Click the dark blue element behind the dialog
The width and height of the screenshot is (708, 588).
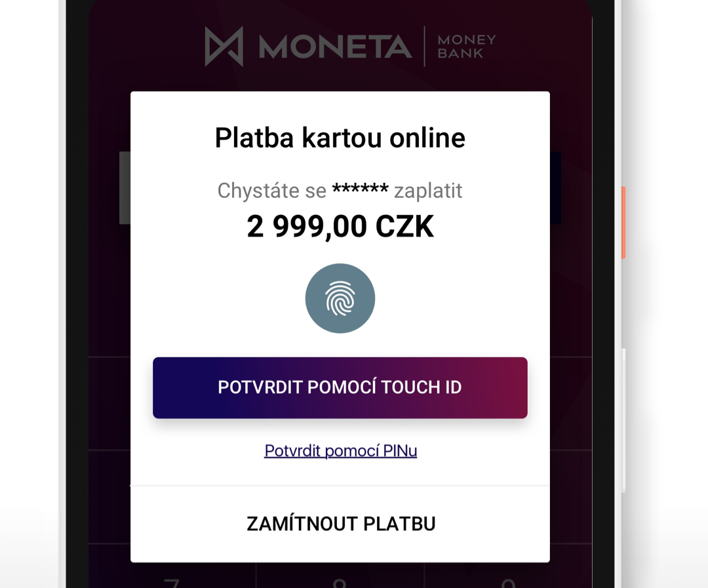click(x=555, y=188)
